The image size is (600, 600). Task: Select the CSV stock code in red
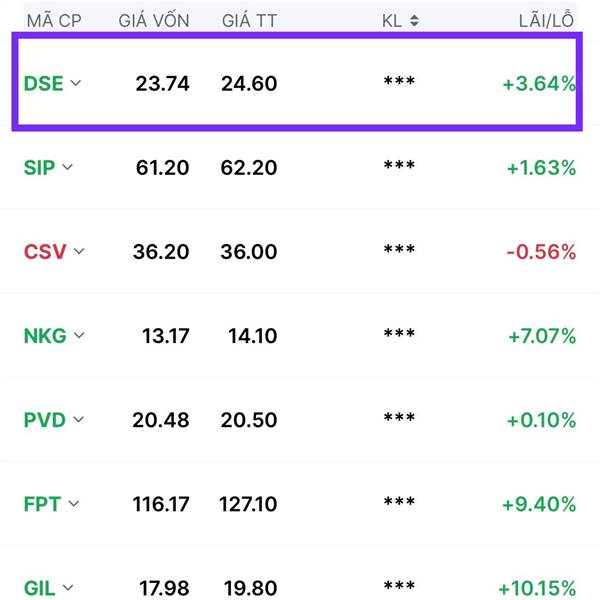(x=45, y=252)
